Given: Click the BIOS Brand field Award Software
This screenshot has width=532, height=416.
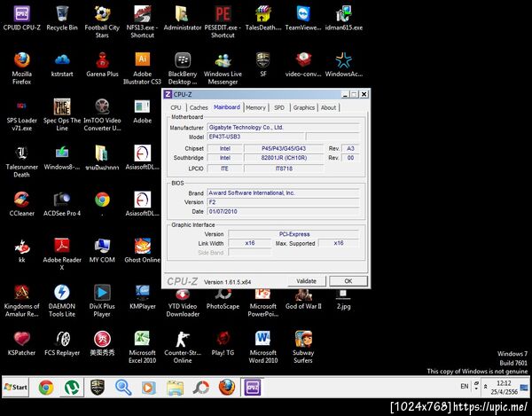Looking at the screenshot, I should coord(283,193).
